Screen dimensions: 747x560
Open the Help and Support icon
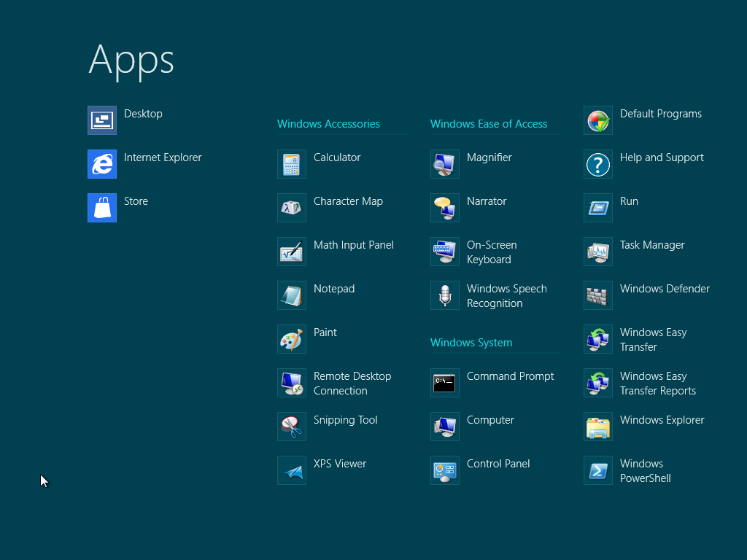click(x=598, y=164)
